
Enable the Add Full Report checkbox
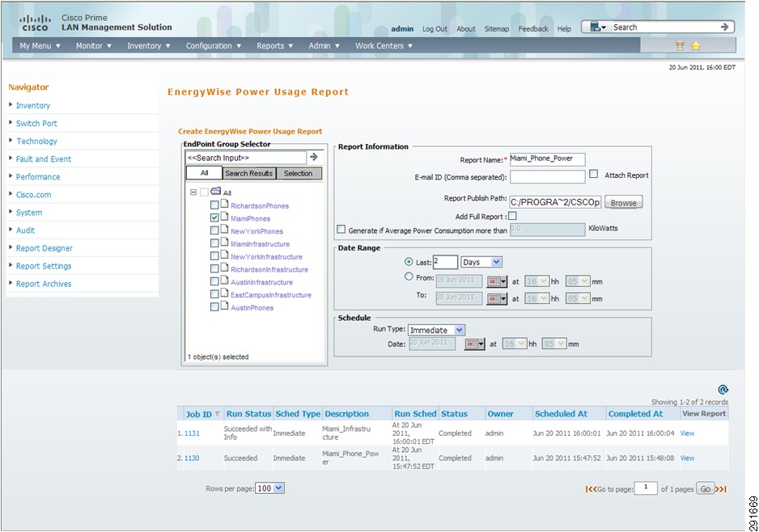(513, 216)
